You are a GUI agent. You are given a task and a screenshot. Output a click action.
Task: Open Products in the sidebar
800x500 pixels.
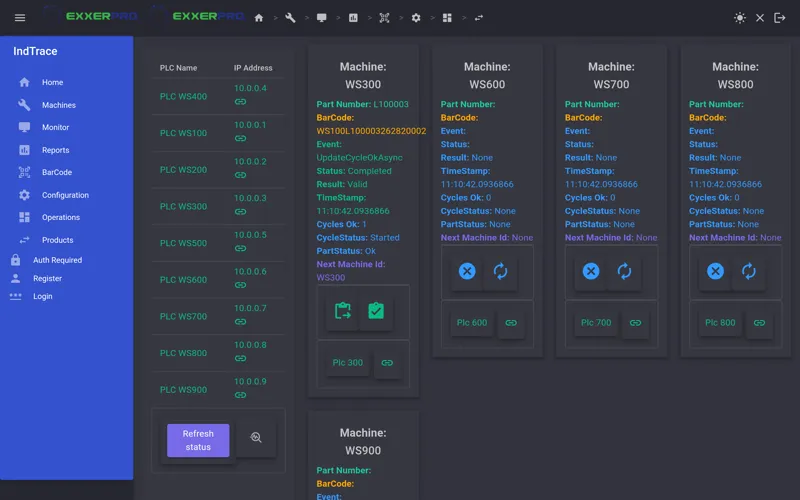coord(66,240)
